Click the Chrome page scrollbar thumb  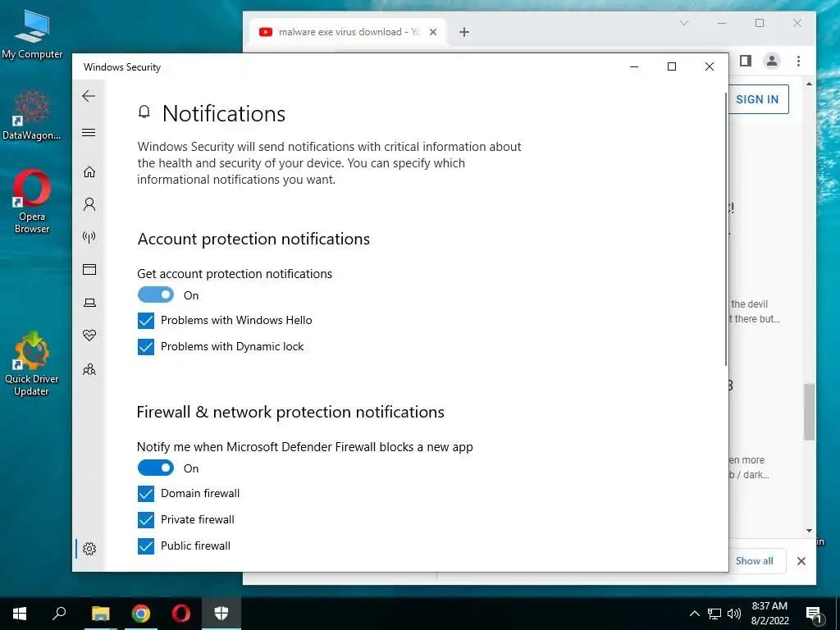[x=809, y=412]
